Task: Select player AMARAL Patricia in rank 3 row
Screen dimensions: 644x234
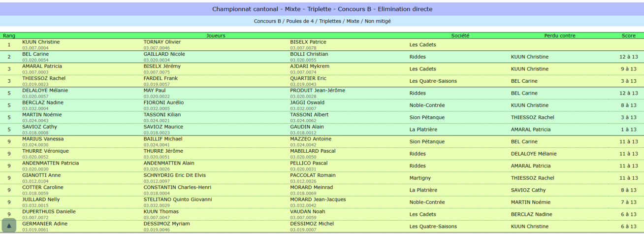Action: (x=42, y=66)
